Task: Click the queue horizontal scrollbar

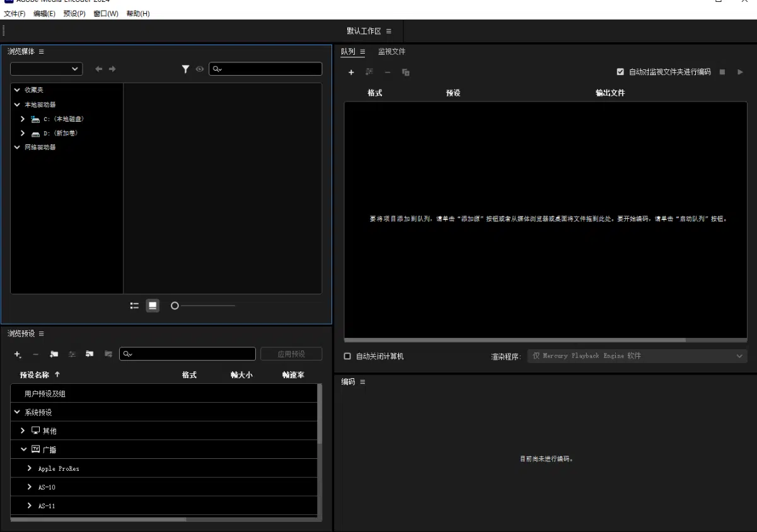Action: point(515,340)
